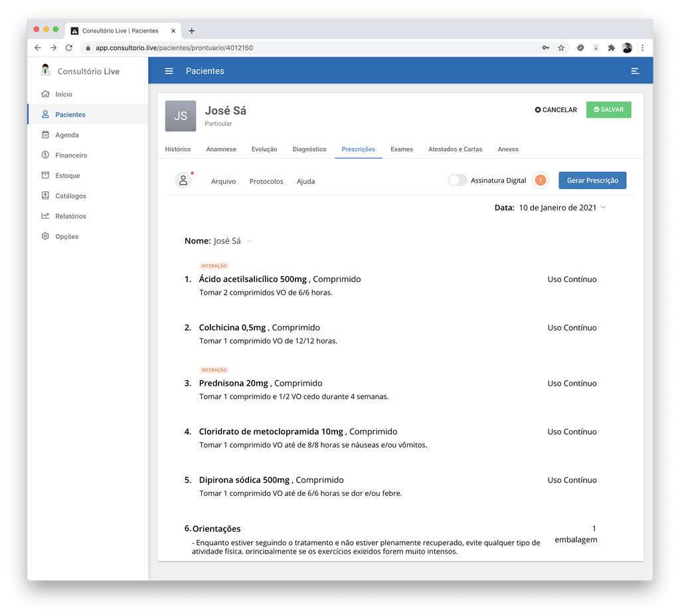The width and height of the screenshot is (680, 616).
Task: Click the lock icon in the address bar
Action: coord(88,48)
